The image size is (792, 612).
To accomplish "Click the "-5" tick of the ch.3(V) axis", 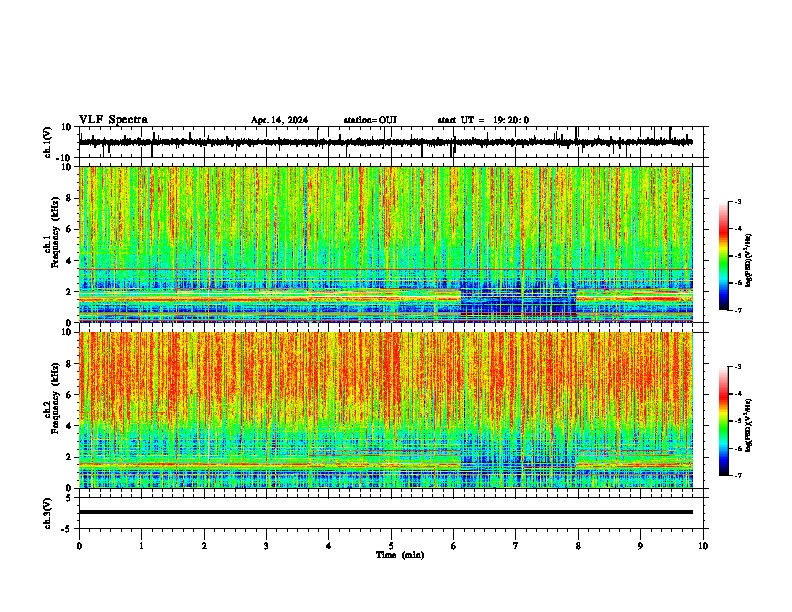I will click(x=68, y=529).
